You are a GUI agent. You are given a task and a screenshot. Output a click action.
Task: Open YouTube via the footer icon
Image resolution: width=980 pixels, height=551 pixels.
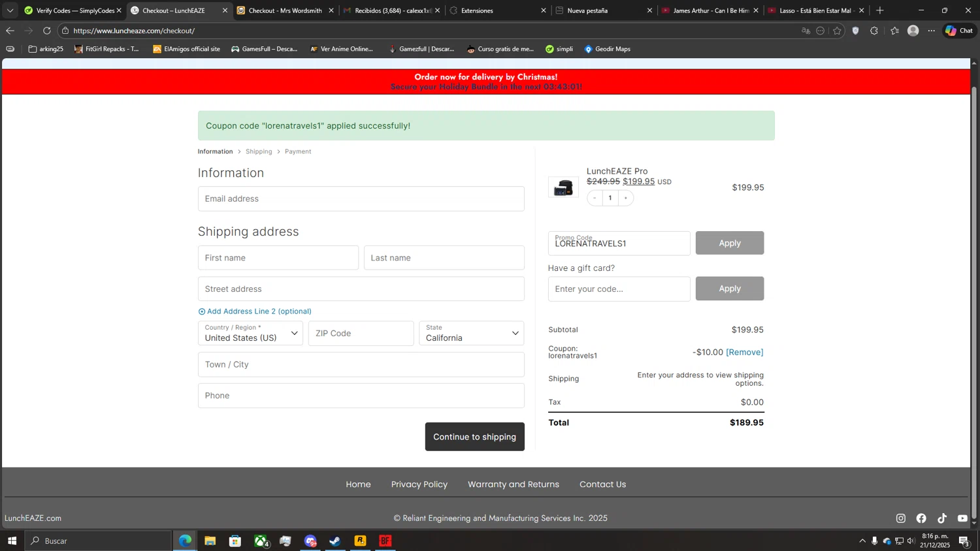point(962,518)
